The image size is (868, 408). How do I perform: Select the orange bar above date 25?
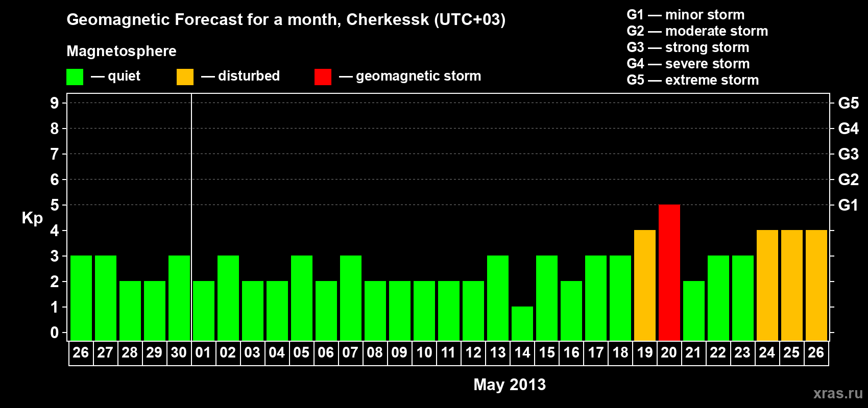tap(792, 285)
